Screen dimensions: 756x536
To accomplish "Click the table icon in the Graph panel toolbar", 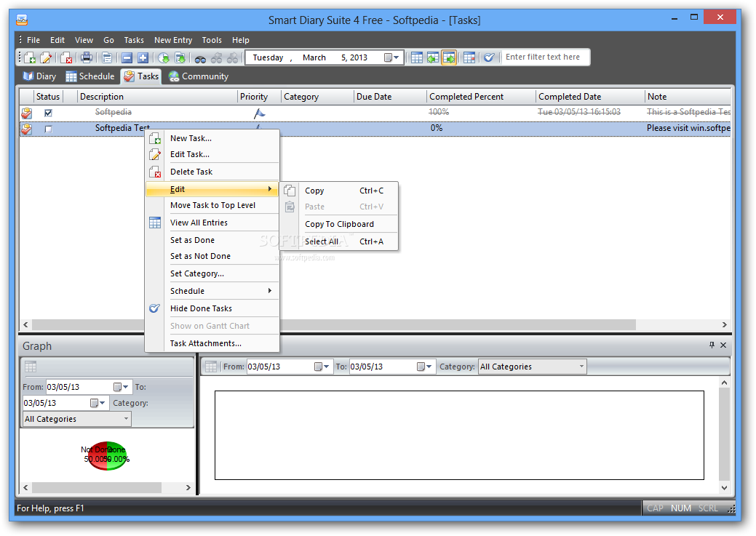I will click(x=31, y=367).
